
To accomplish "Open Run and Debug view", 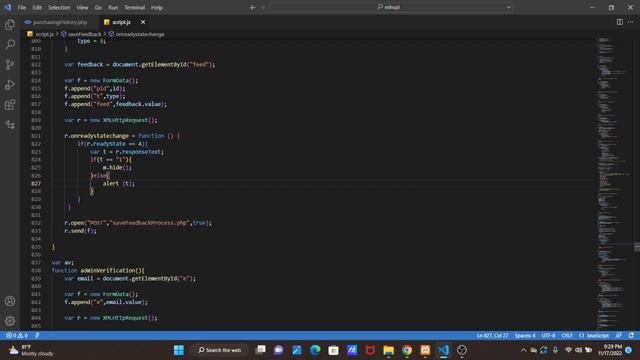I will (x=10, y=84).
